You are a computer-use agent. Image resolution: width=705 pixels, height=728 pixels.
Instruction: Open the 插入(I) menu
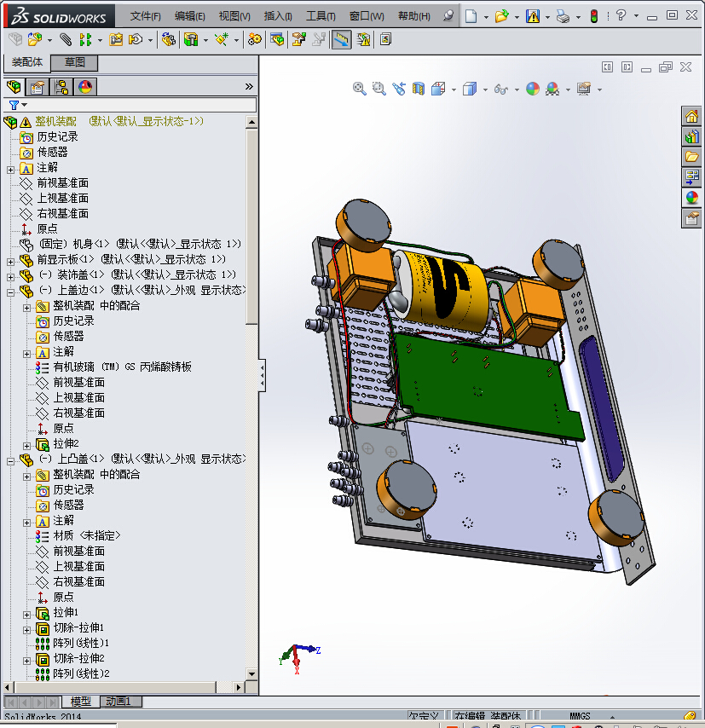coord(278,16)
